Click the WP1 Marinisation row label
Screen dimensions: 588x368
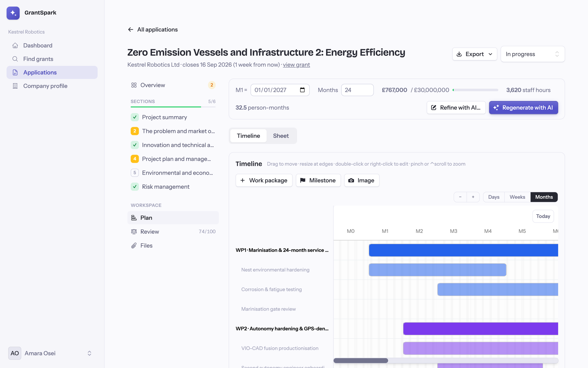[282, 250]
